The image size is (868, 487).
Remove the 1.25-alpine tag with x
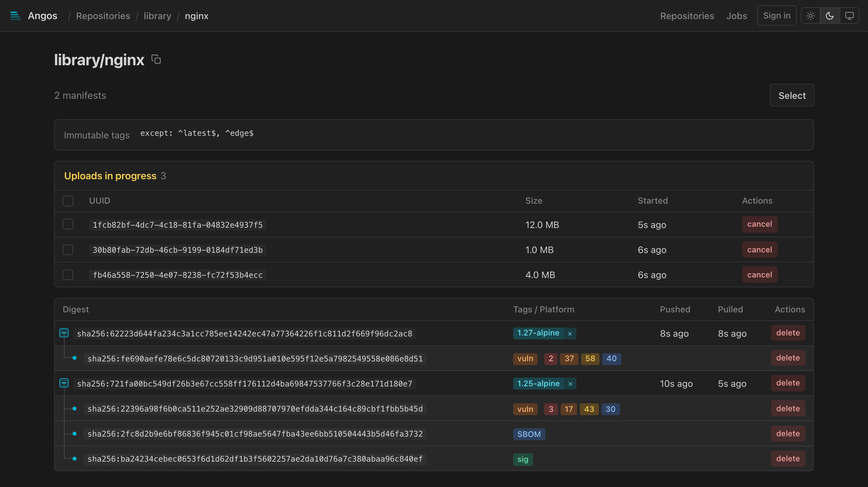point(570,384)
